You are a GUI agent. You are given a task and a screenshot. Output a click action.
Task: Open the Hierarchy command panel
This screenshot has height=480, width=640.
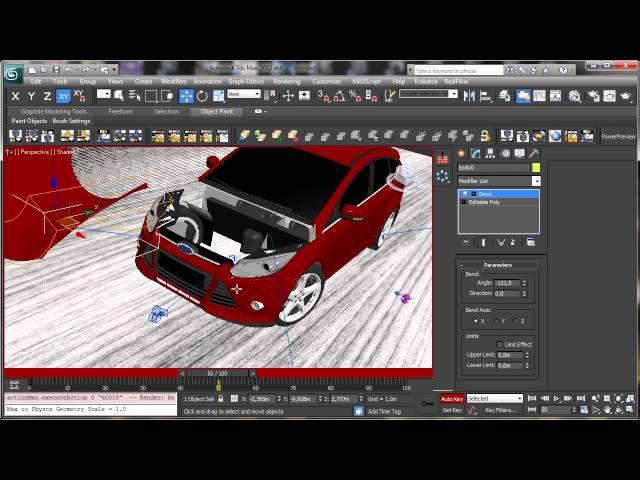pos(490,153)
